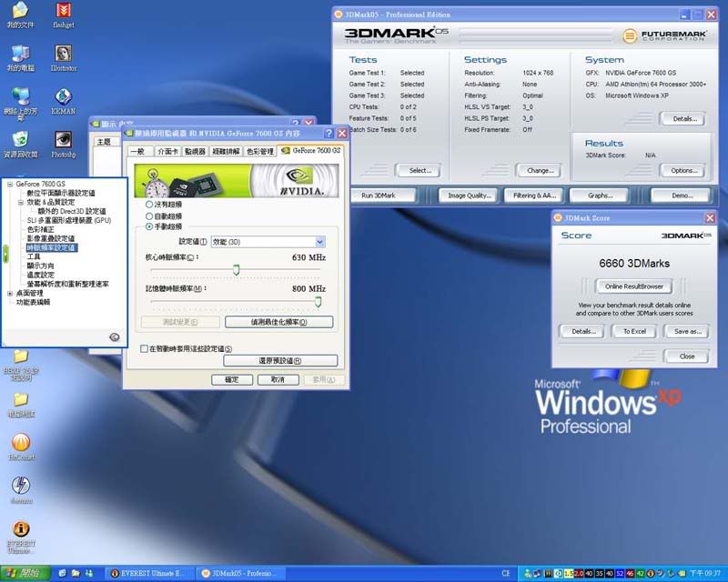The image size is (728, 582).
Task: Click the third quick launch icon on the taskbar
Action: (x=88, y=574)
